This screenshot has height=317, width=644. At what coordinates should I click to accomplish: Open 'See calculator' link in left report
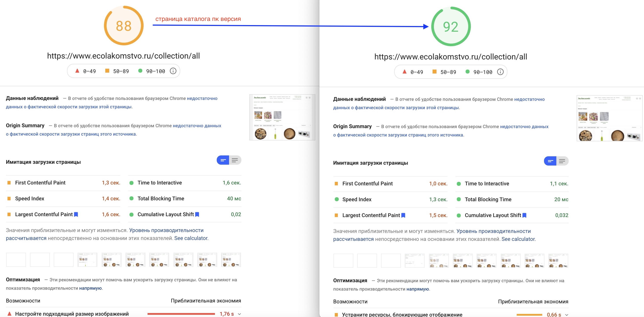point(191,238)
